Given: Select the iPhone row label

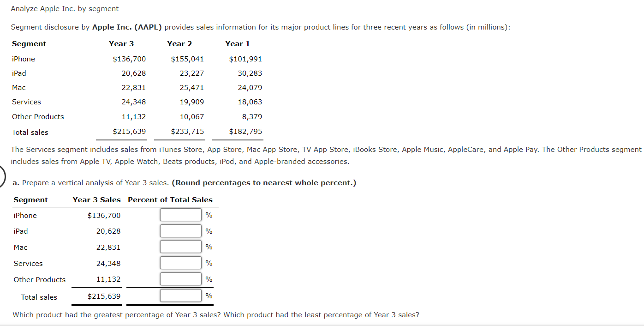Looking at the screenshot, I should 23,59.
